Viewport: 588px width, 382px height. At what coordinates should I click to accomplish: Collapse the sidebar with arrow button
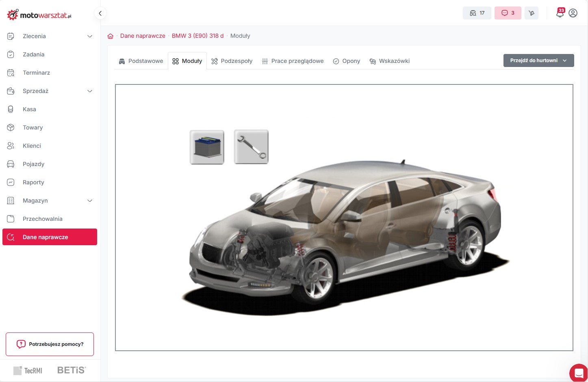(x=100, y=13)
